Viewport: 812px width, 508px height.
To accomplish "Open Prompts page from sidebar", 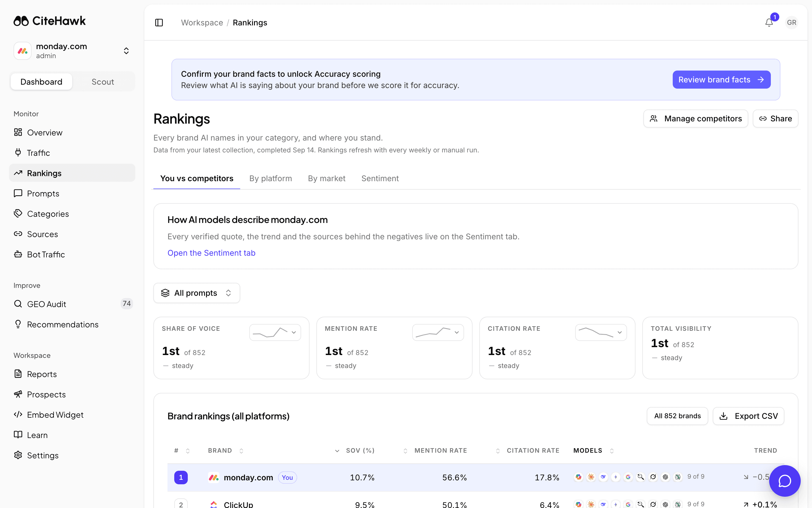I will pos(72,194).
